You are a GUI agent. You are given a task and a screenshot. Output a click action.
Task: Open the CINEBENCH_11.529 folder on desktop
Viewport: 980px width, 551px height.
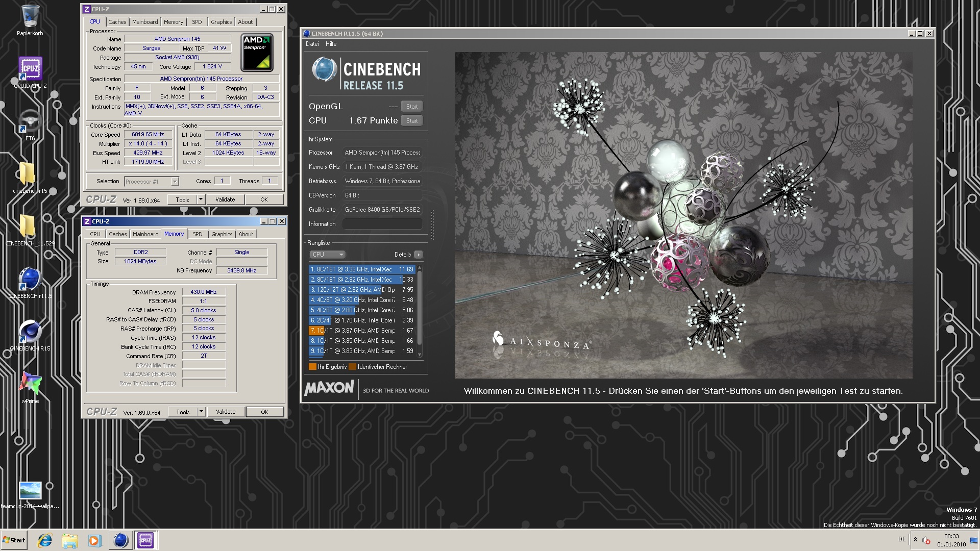pyautogui.click(x=30, y=230)
